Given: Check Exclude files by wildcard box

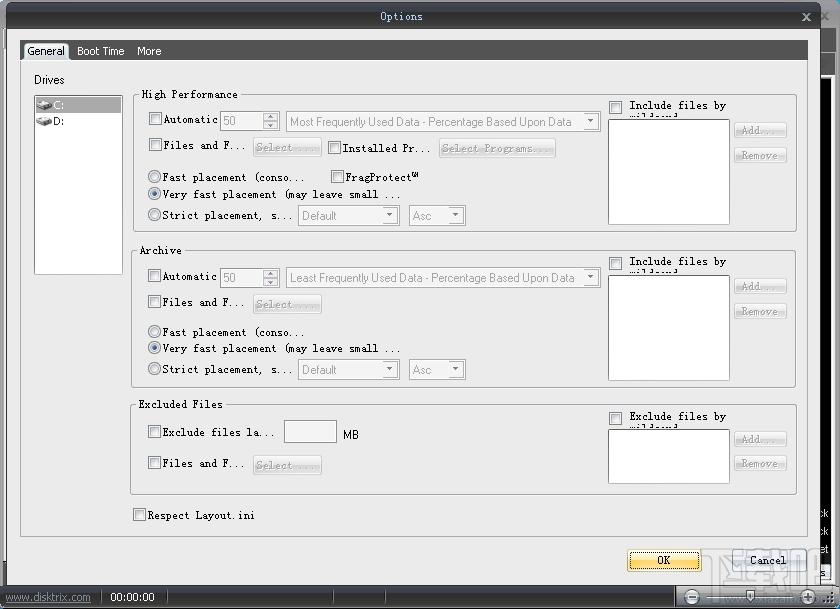Looking at the screenshot, I should point(616,418).
